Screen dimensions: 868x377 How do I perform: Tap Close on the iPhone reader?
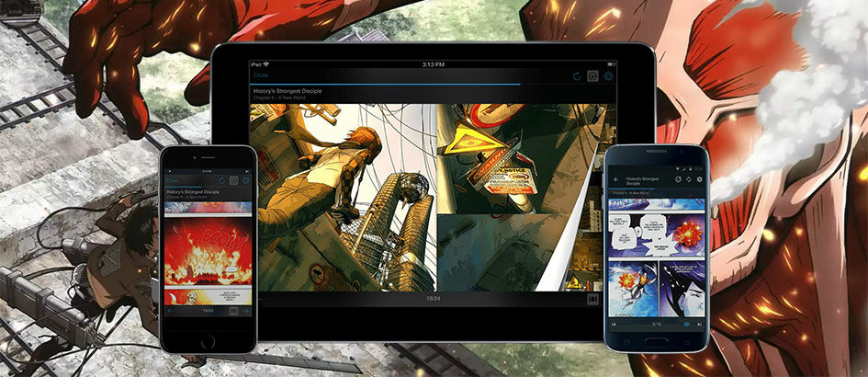click(172, 180)
